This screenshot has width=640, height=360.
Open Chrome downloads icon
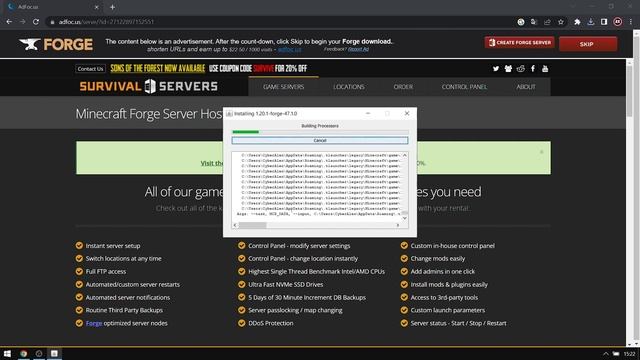click(x=591, y=22)
